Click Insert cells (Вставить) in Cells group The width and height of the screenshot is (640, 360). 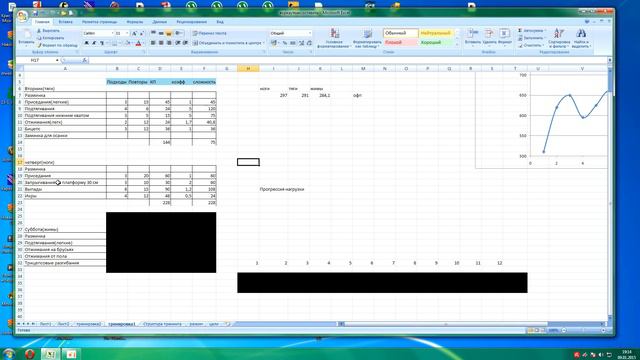473,37
